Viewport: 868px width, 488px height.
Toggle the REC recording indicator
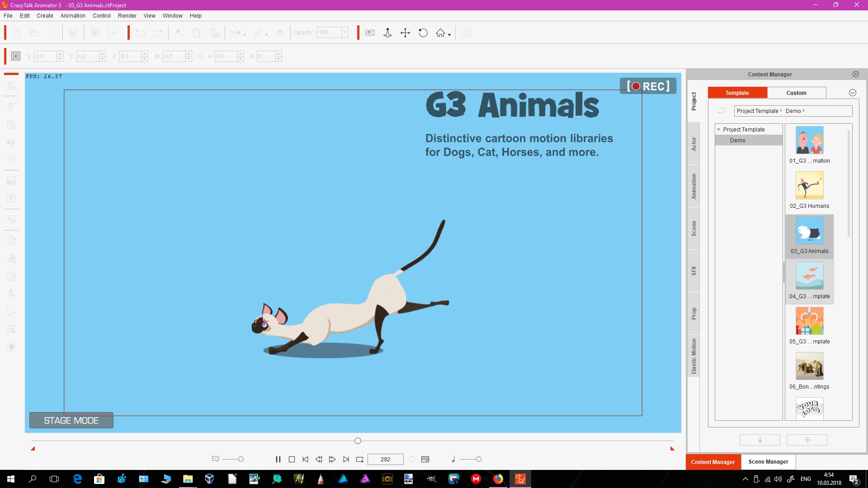(x=648, y=86)
